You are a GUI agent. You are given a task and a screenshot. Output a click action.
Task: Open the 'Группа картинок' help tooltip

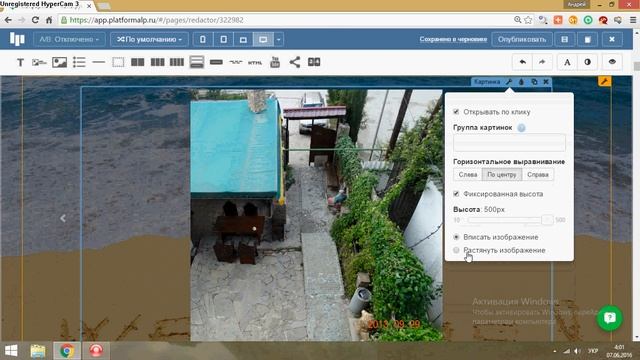(521, 128)
